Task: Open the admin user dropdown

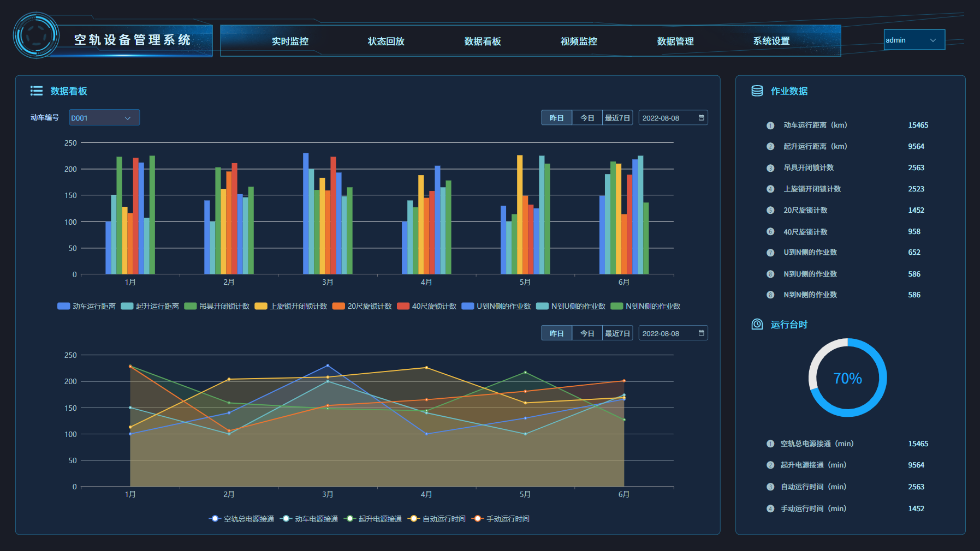Action: click(x=914, y=40)
